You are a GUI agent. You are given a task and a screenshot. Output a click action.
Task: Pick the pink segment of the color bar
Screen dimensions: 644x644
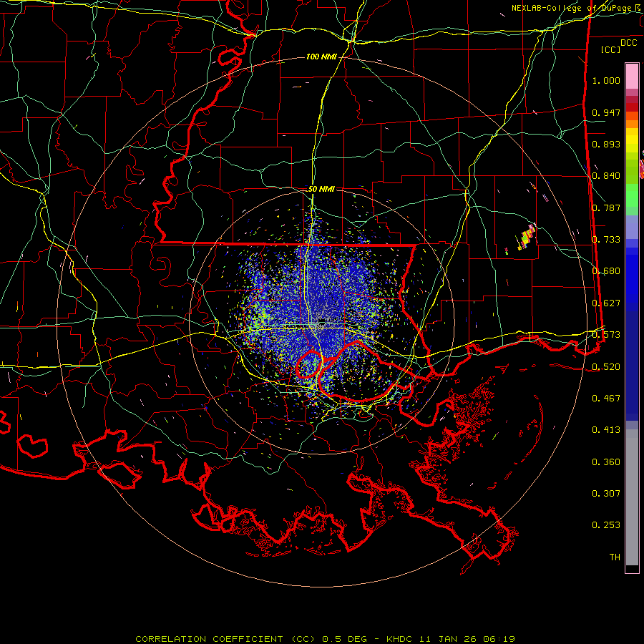tap(632, 76)
